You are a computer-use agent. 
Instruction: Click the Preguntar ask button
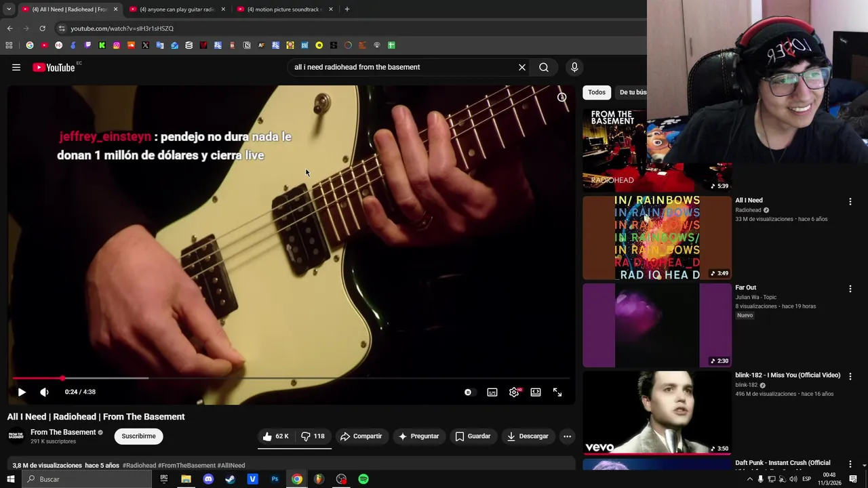pyautogui.click(x=418, y=436)
